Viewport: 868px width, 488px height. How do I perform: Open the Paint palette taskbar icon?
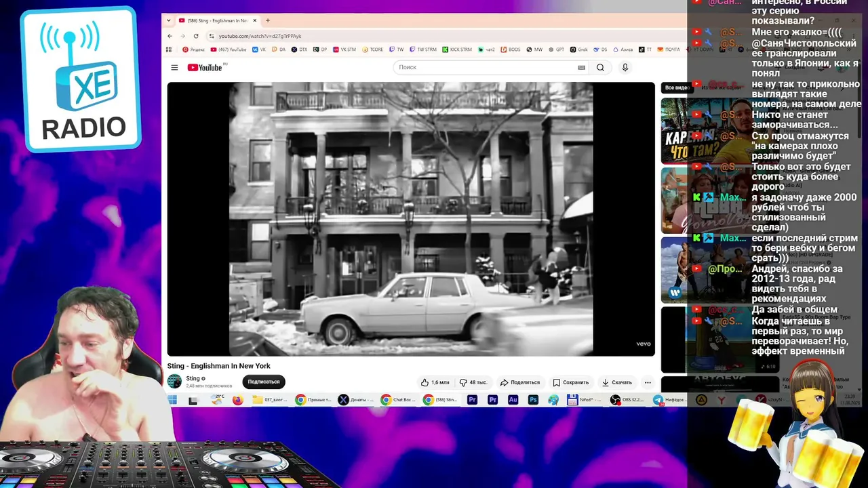point(553,400)
